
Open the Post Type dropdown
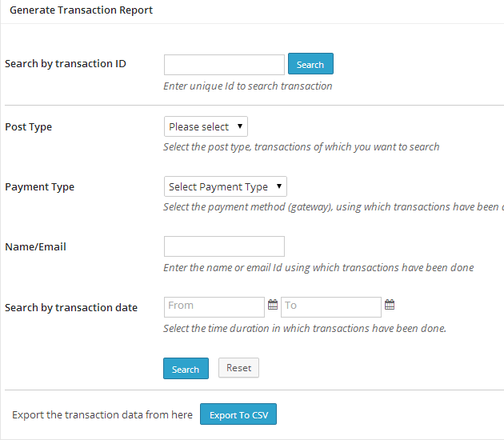coord(206,126)
